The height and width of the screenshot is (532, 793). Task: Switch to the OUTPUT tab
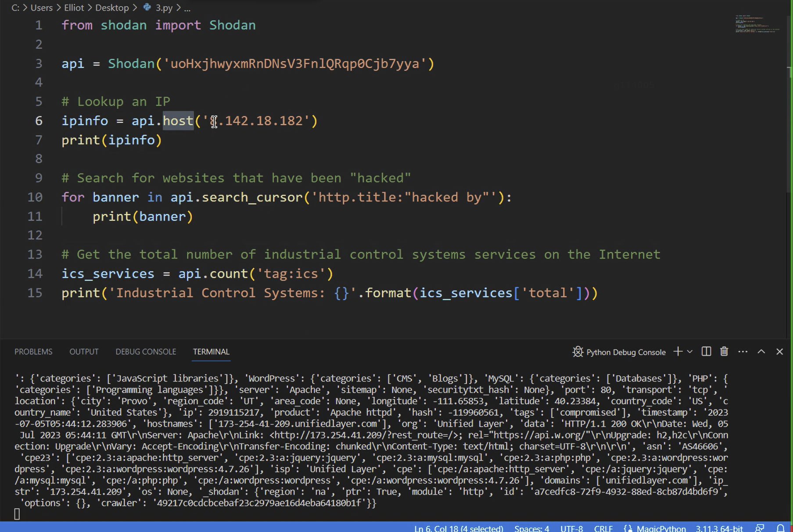tap(84, 352)
